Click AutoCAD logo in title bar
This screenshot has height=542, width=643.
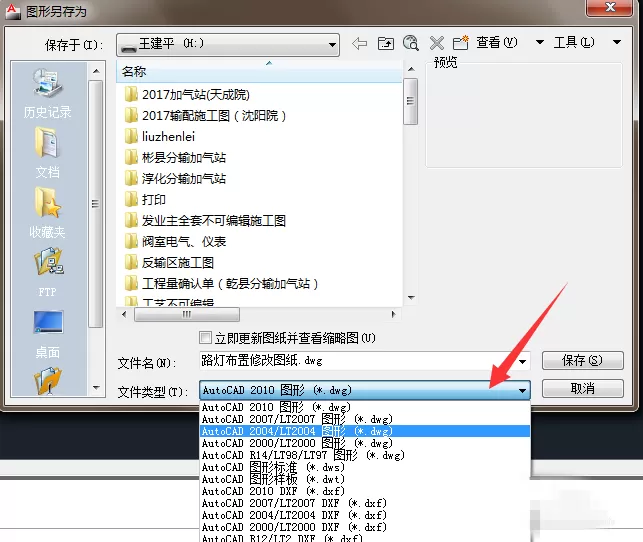click(13, 11)
